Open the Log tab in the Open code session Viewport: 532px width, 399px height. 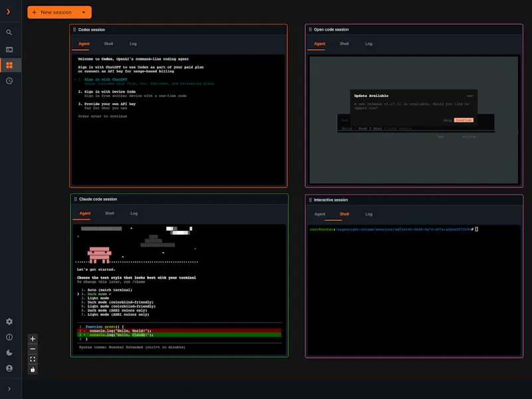pos(369,44)
